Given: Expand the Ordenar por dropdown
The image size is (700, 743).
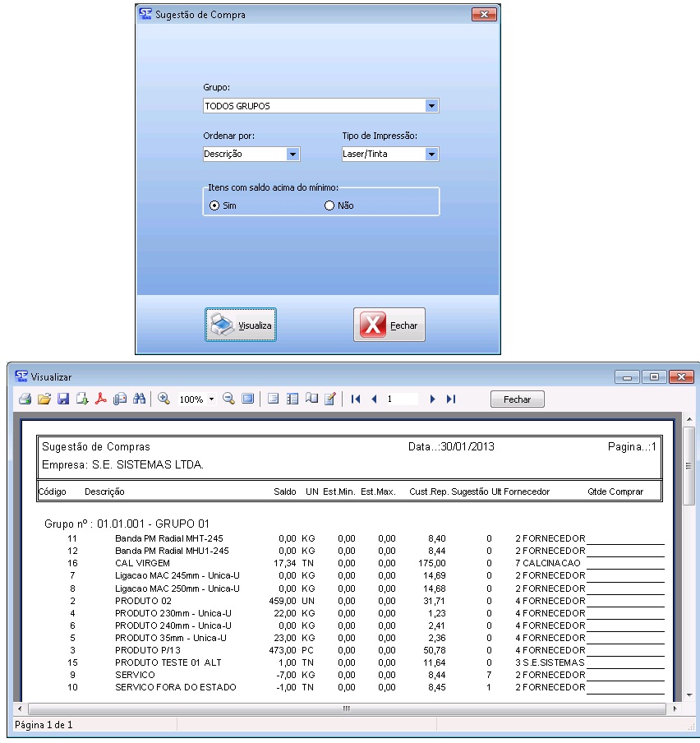Looking at the screenshot, I should tap(292, 154).
